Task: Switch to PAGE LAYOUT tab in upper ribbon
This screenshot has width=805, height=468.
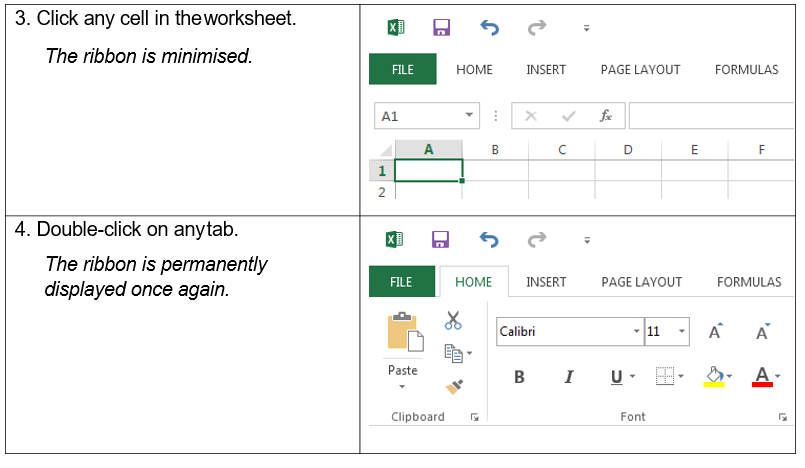Action: [x=640, y=70]
